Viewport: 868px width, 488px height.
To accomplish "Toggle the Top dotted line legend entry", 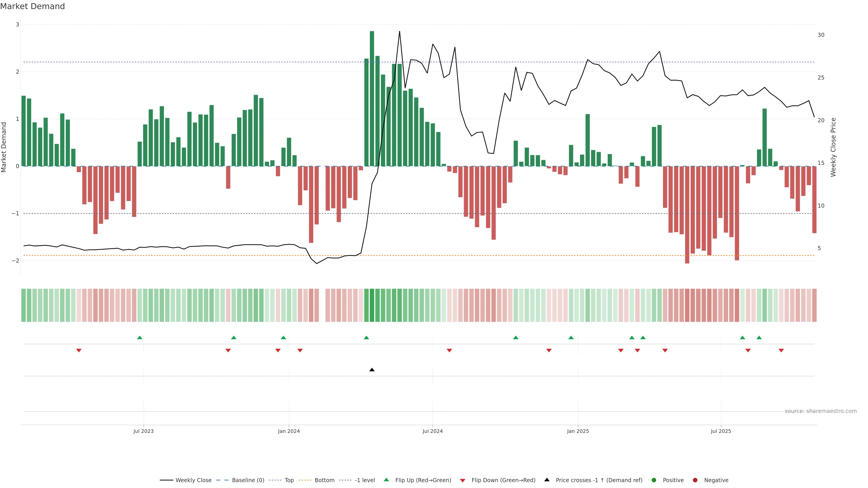I will [289, 480].
